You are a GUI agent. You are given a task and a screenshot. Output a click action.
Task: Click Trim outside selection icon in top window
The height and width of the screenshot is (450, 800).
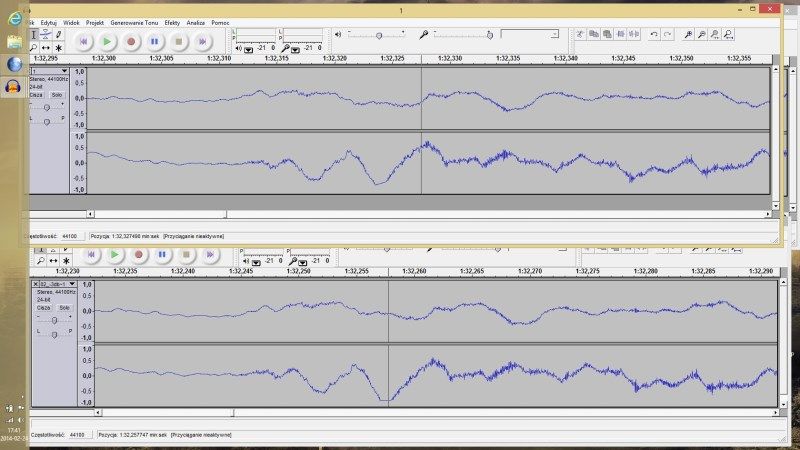coord(620,34)
